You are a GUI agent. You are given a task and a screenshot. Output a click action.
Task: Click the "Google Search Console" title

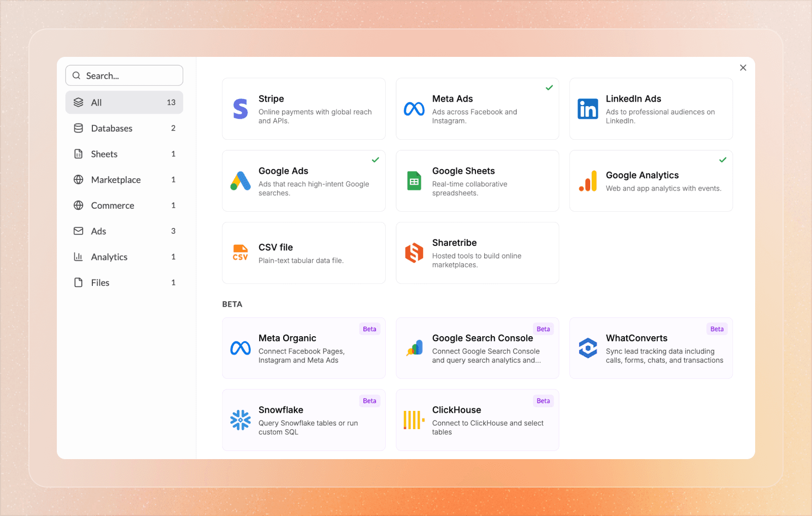pos(483,338)
